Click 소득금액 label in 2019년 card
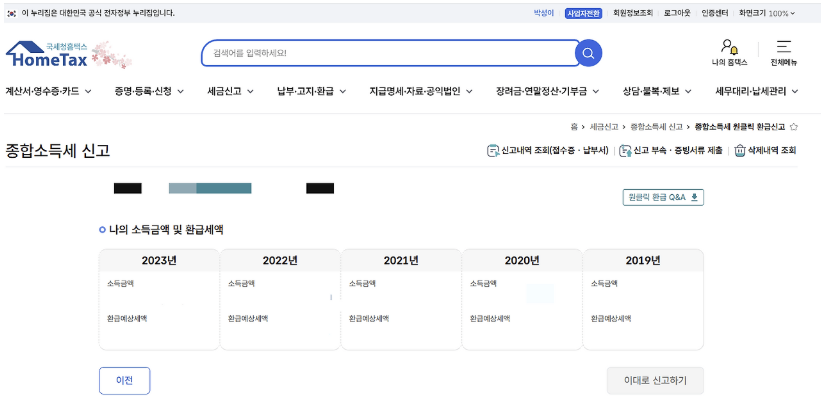 pos(604,284)
